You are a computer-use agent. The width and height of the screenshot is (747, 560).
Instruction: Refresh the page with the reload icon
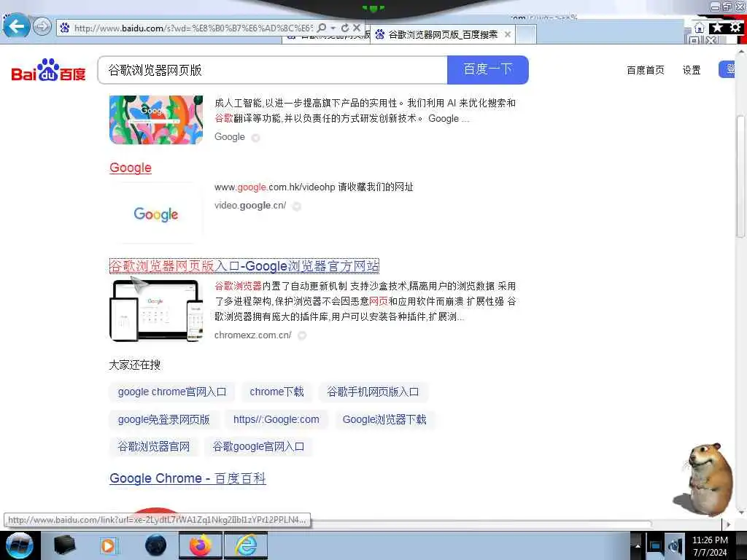pyautogui.click(x=345, y=28)
